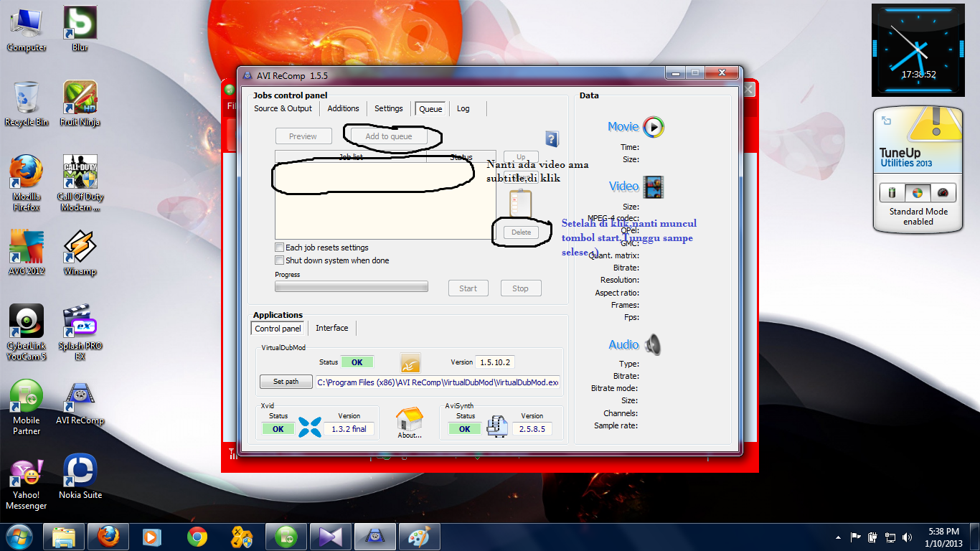Image resolution: width=980 pixels, height=551 pixels.
Task: Select the Nokia Suite desktop icon
Action: pos(80,476)
